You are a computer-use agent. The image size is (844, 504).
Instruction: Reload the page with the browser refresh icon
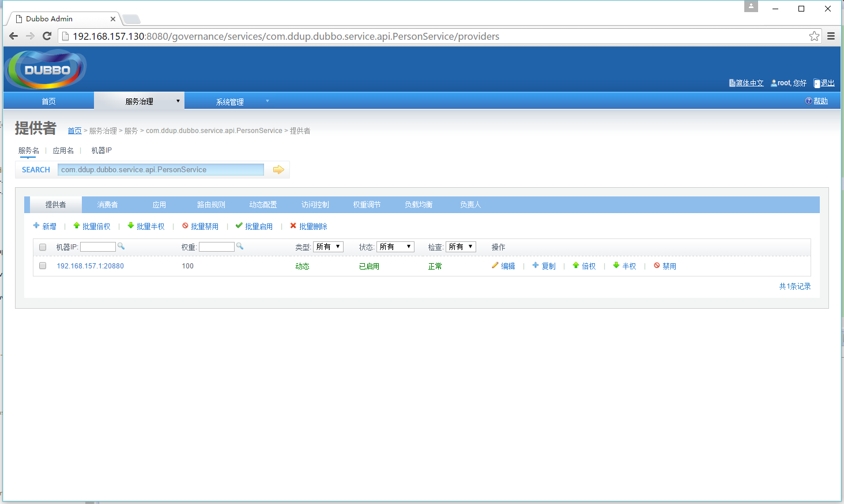coord(47,36)
